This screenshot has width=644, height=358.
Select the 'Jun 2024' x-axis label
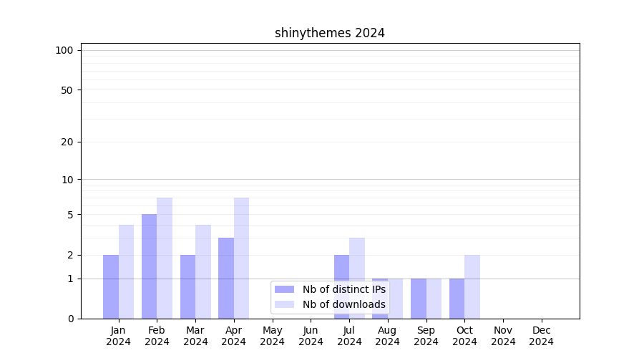311,336
